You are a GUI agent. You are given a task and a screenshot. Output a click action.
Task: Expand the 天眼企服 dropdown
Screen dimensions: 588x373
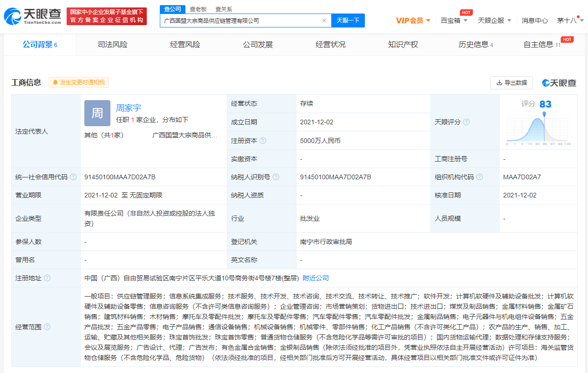point(494,20)
